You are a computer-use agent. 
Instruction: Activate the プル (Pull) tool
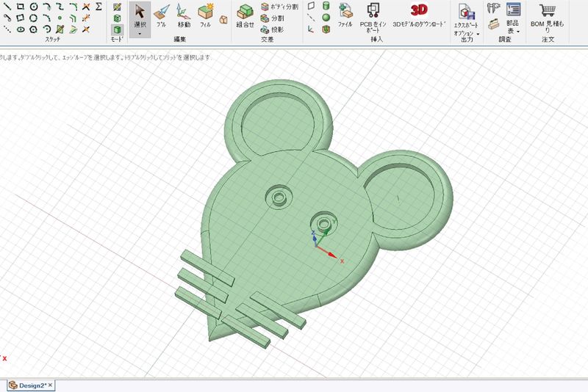pos(162,15)
